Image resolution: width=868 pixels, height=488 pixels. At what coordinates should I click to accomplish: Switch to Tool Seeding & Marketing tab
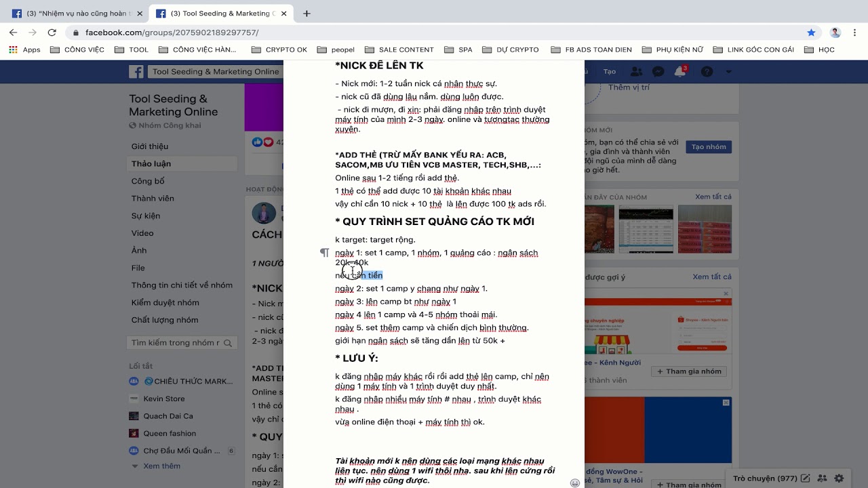(221, 13)
